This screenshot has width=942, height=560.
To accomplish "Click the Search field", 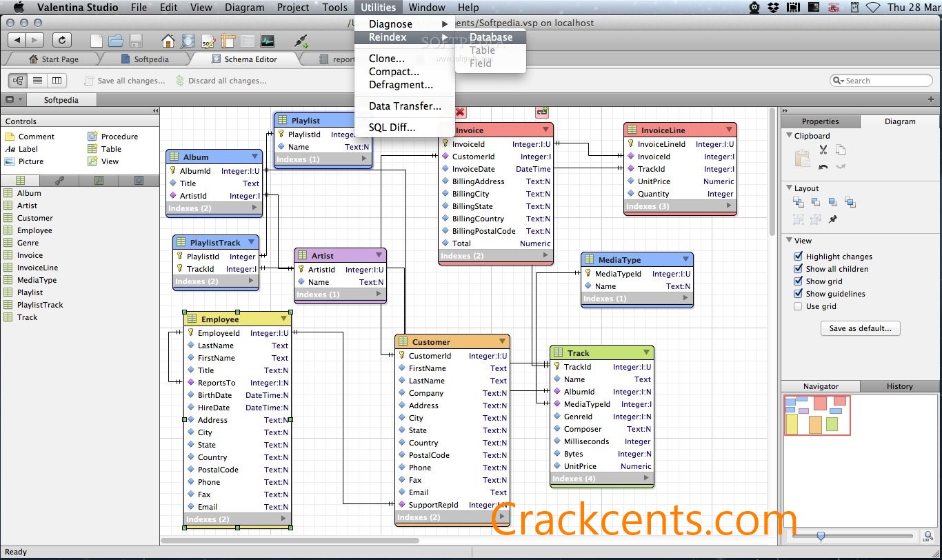I will tap(881, 81).
